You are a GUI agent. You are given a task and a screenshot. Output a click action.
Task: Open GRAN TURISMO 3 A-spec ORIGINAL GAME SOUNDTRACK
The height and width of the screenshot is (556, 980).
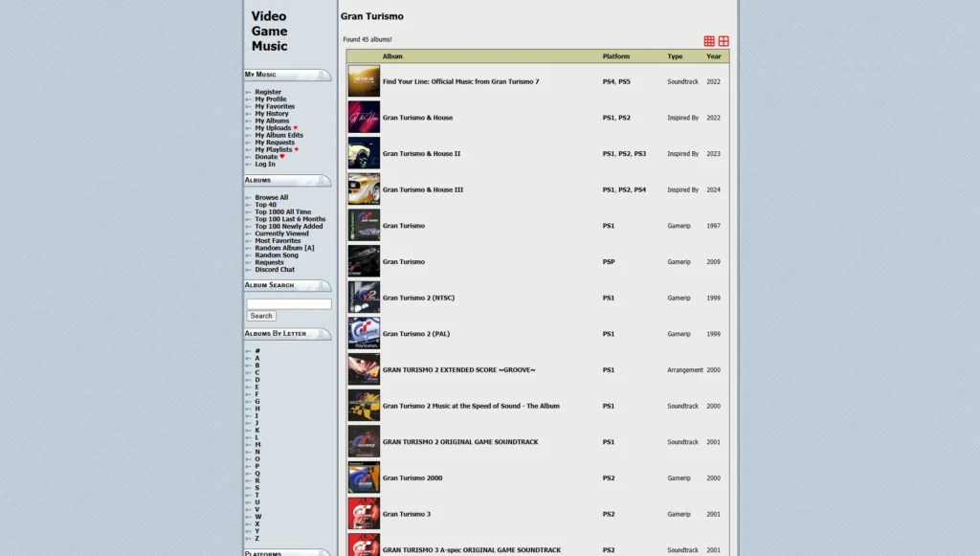tap(471, 549)
